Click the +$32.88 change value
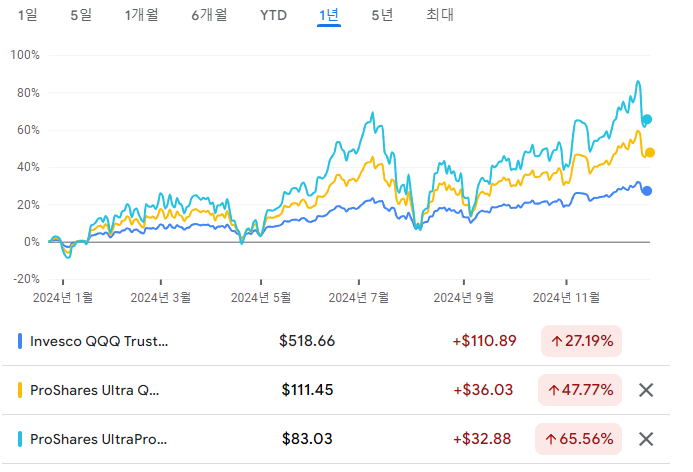This screenshot has height=472, width=693. pyautogui.click(x=482, y=439)
